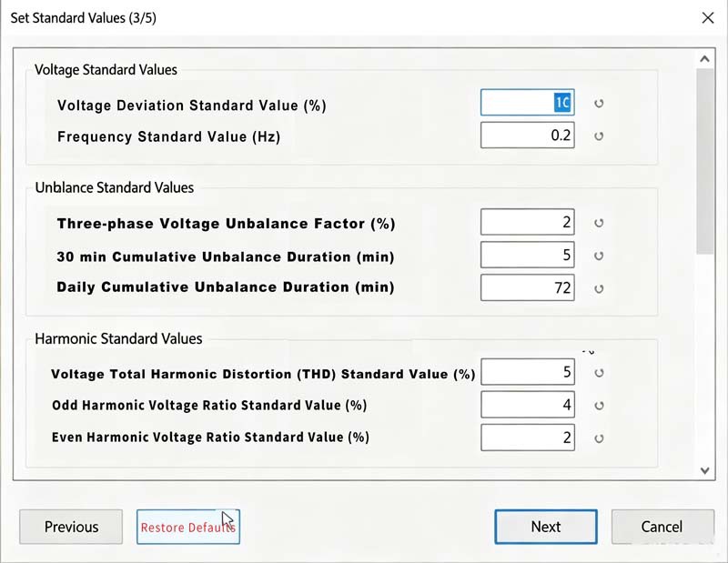
Task: Click the scrollbar up arrow
Action: tap(704, 59)
